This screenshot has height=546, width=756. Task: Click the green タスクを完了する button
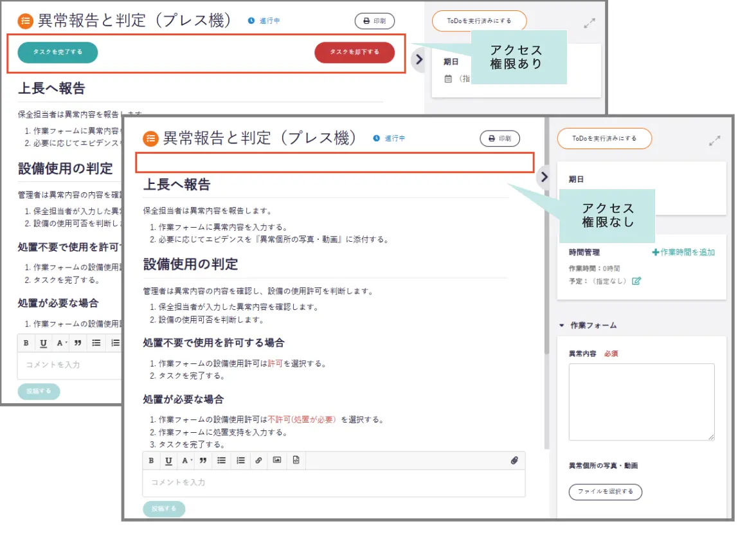coord(58,52)
